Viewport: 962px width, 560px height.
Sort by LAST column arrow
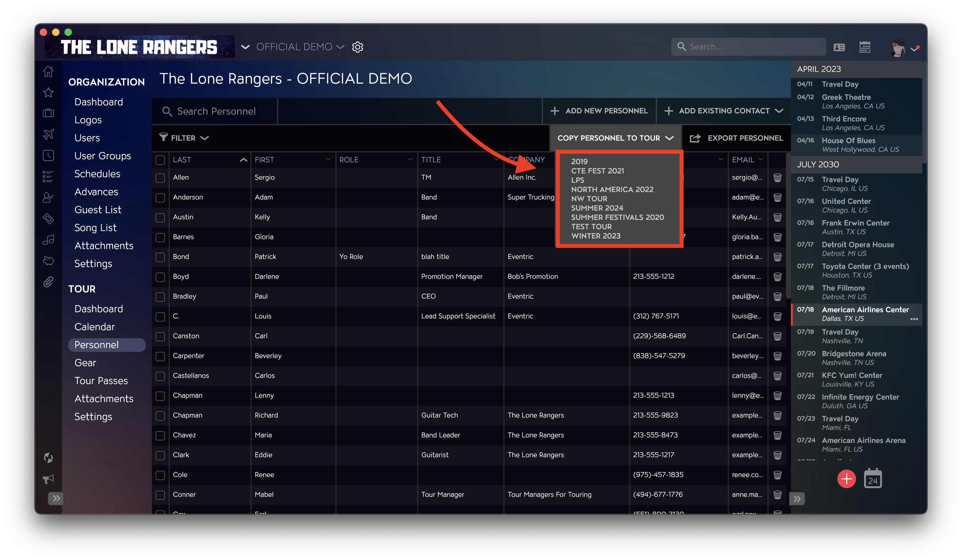[243, 160]
